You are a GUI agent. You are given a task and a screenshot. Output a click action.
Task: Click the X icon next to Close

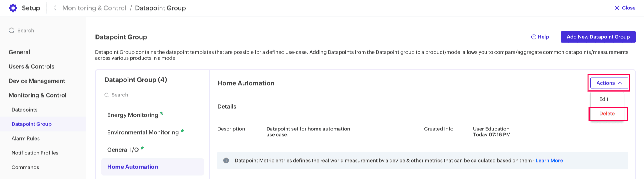[x=617, y=8]
